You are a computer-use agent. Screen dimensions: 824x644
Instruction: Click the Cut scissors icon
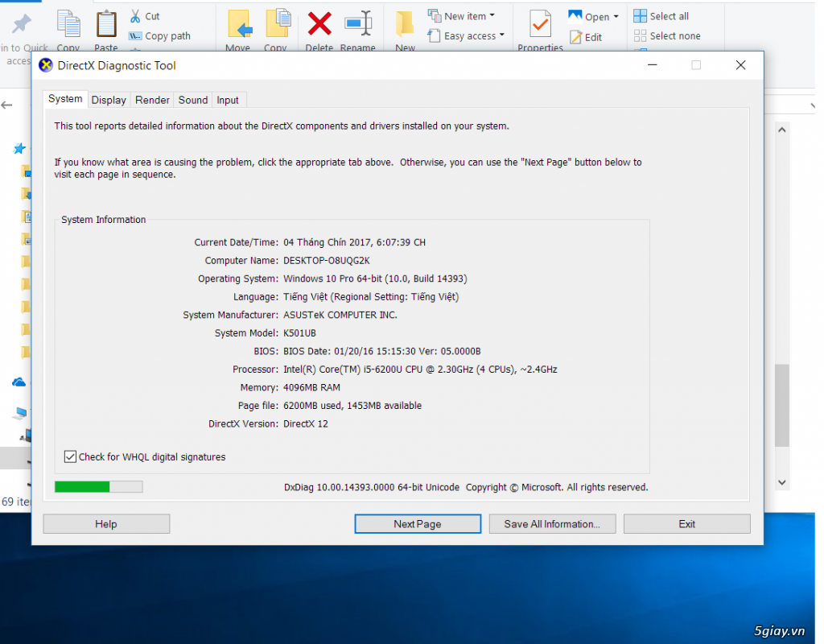136,16
